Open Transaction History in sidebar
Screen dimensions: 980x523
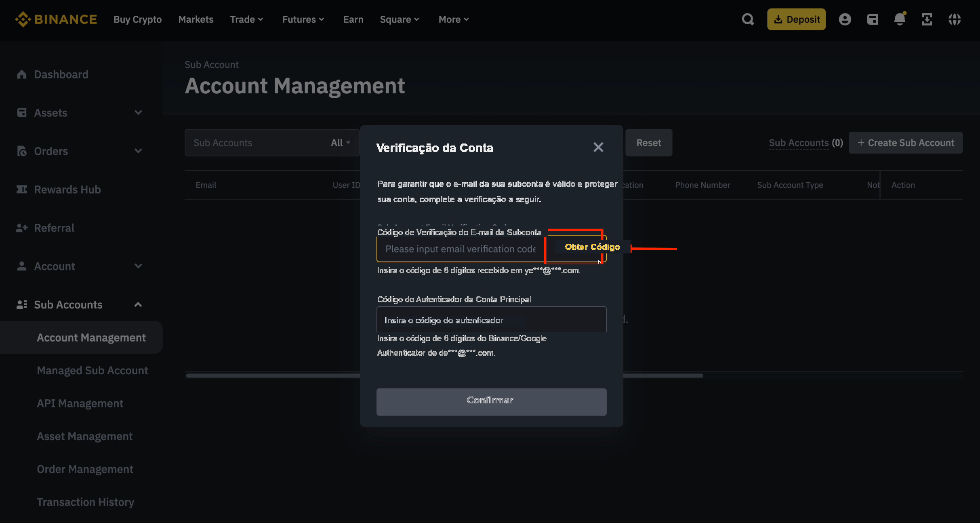click(x=86, y=502)
